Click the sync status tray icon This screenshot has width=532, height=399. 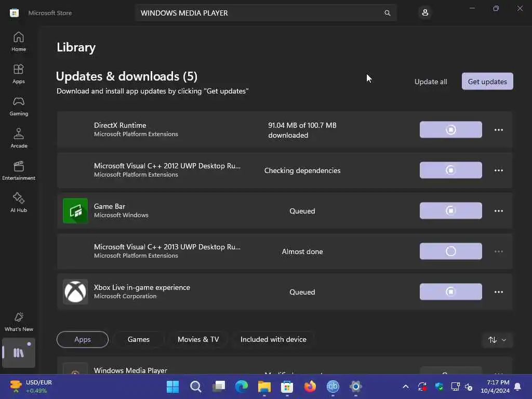422,387
